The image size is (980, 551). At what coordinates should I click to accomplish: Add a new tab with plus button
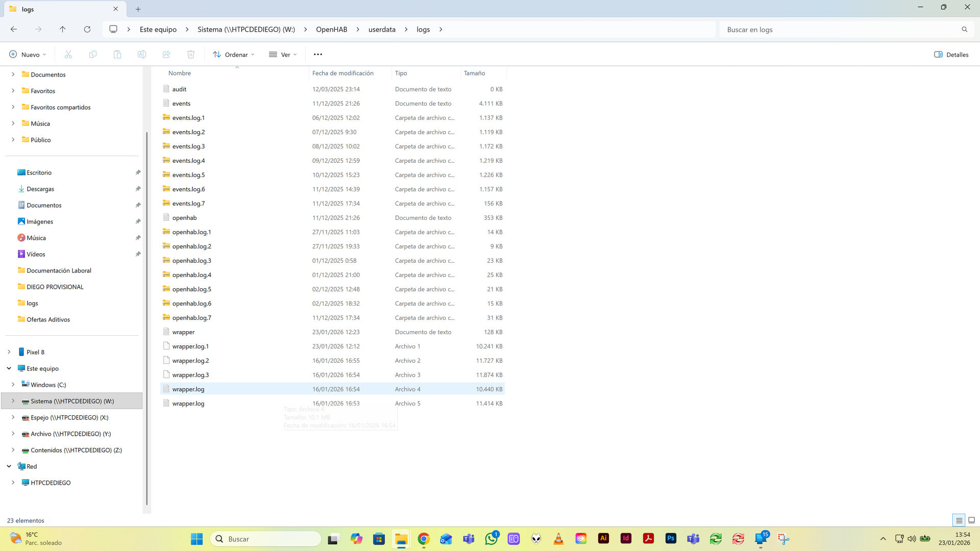[138, 9]
